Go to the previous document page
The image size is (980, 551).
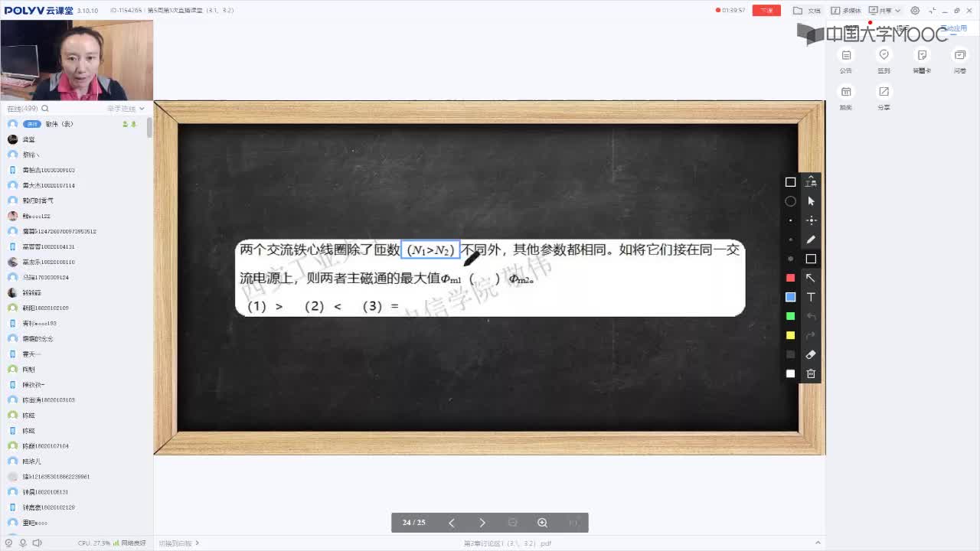tap(452, 523)
